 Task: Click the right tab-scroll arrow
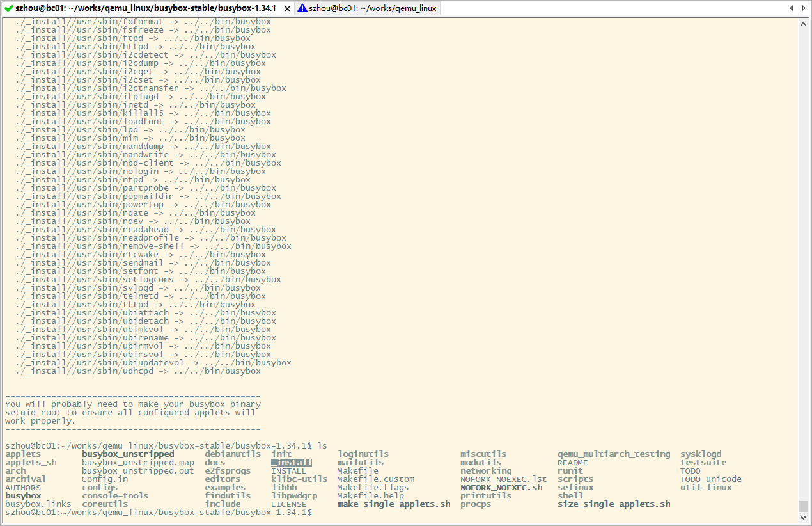click(x=804, y=8)
